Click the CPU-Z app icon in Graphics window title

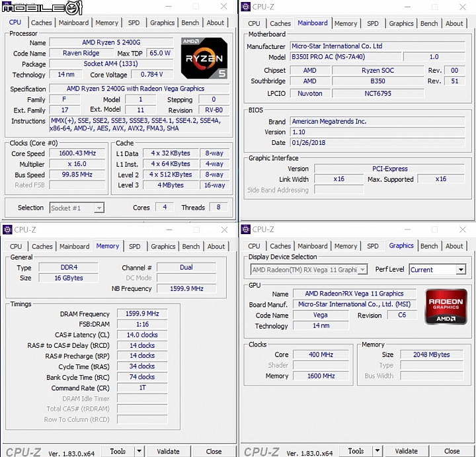click(x=245, y=229)
